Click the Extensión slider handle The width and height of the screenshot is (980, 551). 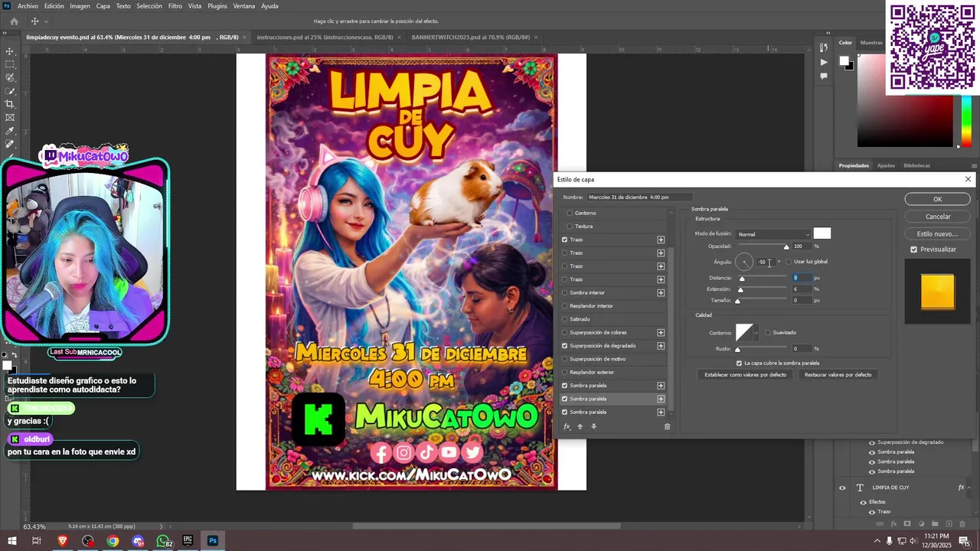(740, 290)
